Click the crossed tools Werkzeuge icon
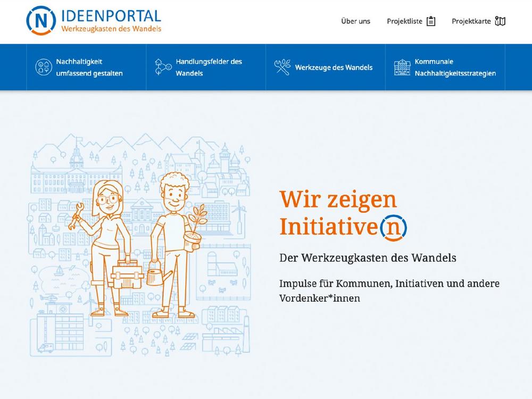Image resolution: width=532 pixels, height=399 pixels. pos(282,67)
